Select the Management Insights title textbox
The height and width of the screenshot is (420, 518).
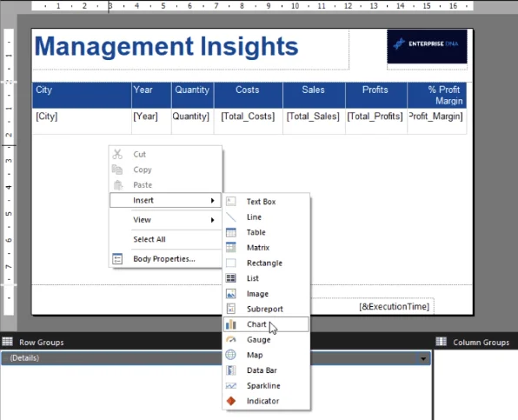(x=190, y=50)
